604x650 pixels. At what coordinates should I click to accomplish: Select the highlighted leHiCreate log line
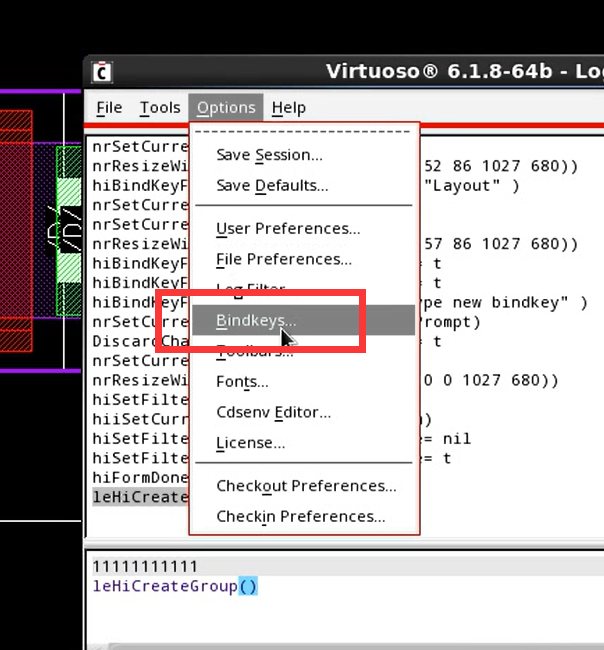(x=140, y=497)
